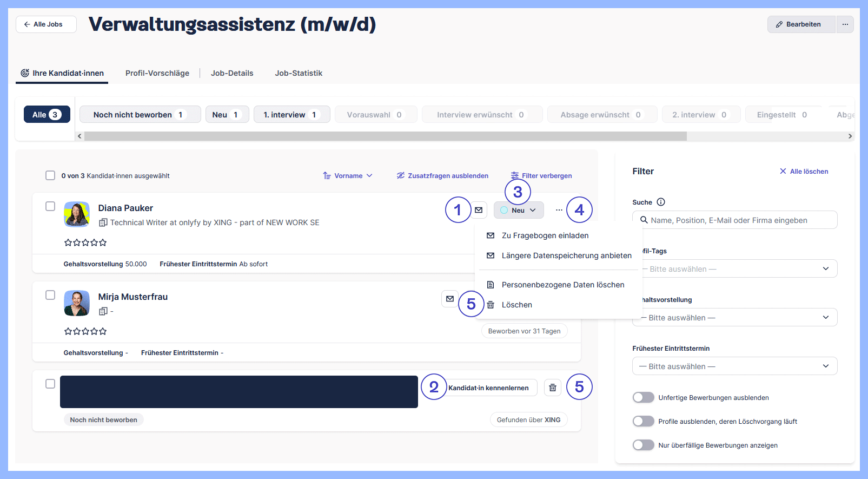The width and height of the screenshot is (868, 479).
Task: Filter by Neu stage chip
Action: [x=227, y=115]
